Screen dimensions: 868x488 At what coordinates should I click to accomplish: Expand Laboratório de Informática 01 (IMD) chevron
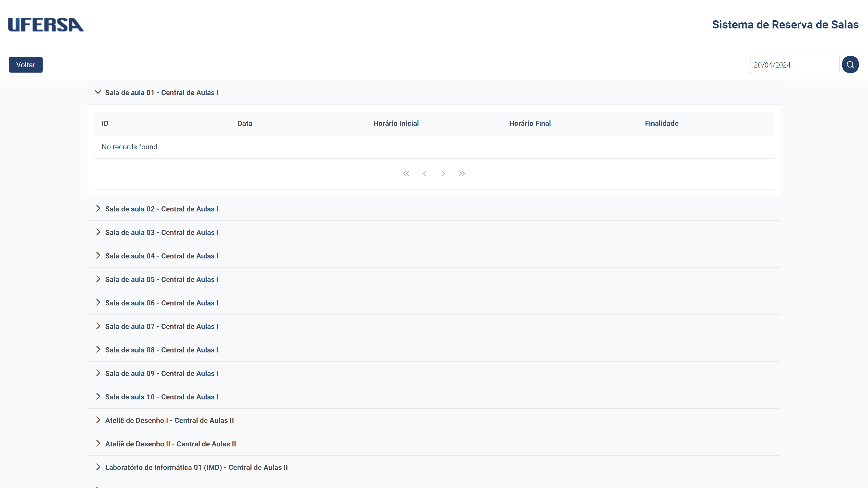pyautogui.click(x=98, y=467)
